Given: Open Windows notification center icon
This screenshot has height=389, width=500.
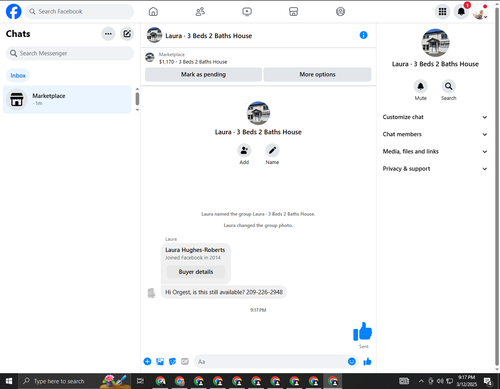Looking at the screenshot, I should (488, 381).
